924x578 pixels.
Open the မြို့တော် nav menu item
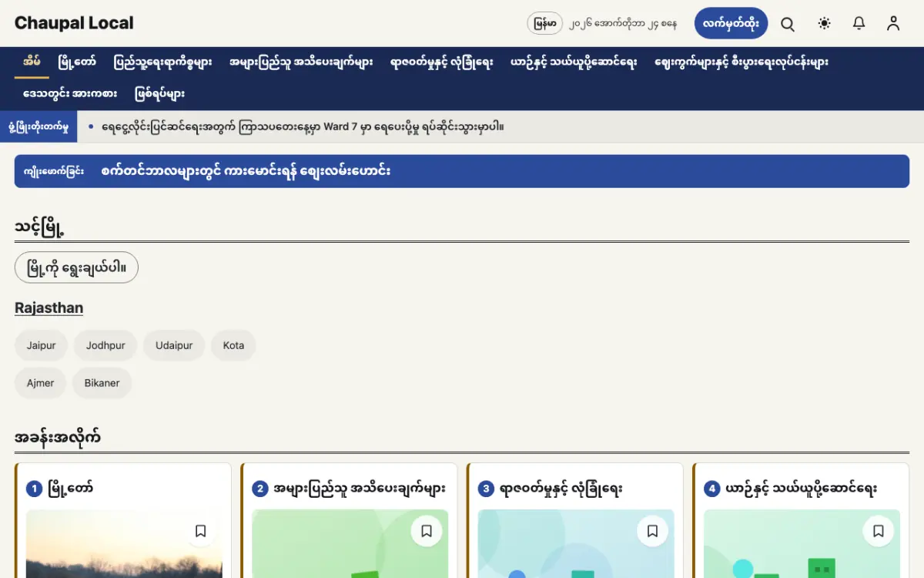point(77,62)
